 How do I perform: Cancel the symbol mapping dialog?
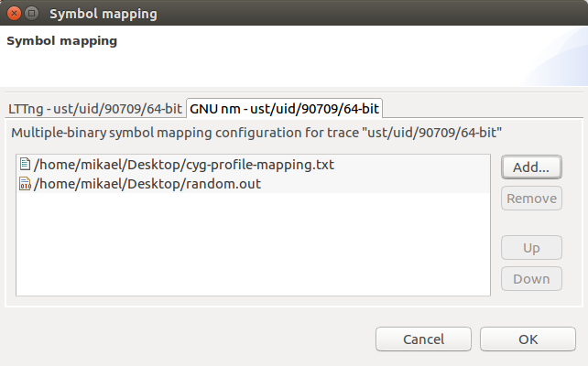(x=423, y=339)
